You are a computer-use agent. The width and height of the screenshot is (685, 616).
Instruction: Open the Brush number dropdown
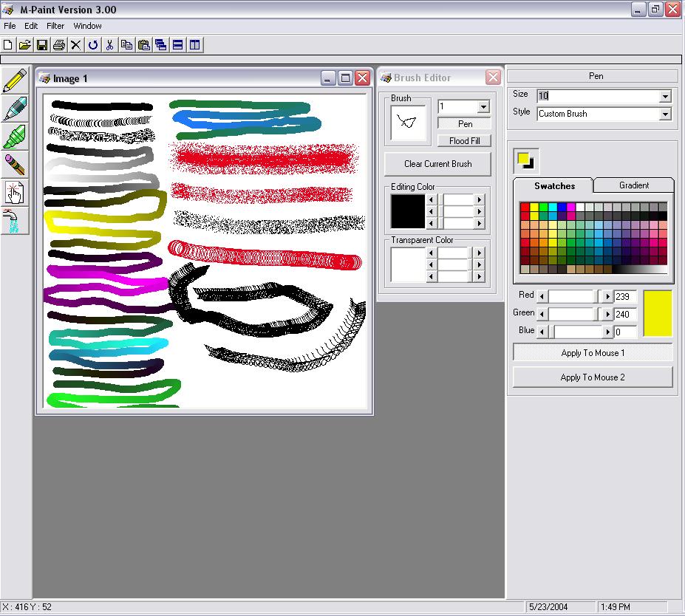tap(483, 107)
